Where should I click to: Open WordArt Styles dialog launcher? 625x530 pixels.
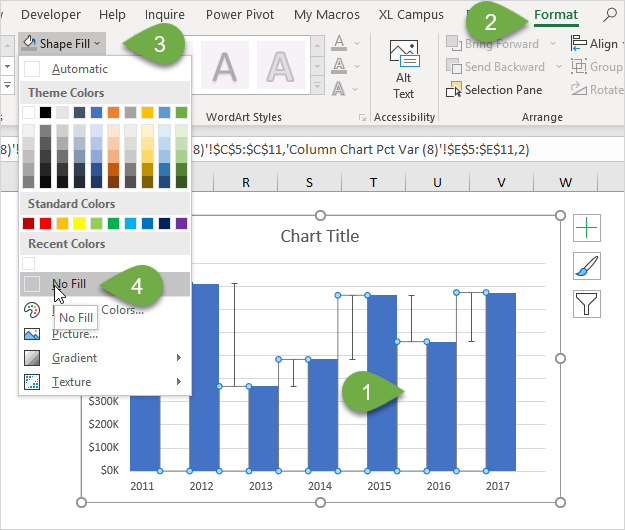[x=362, y=117]
